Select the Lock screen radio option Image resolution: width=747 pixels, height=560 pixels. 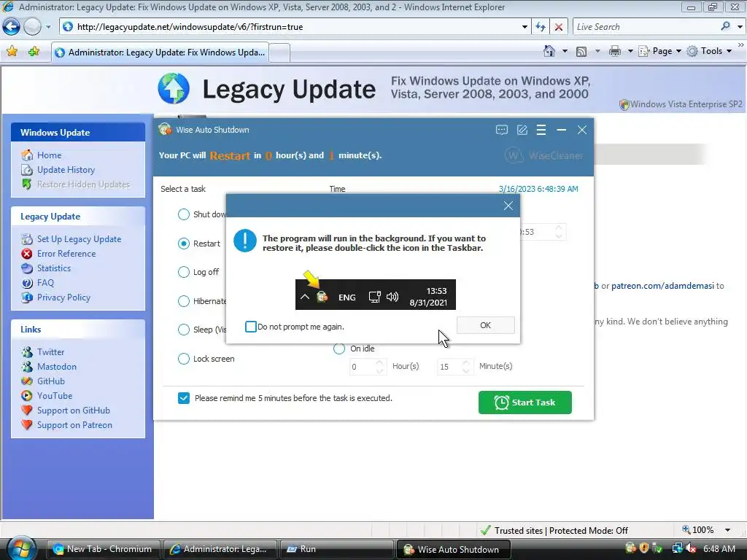[183, 359]
